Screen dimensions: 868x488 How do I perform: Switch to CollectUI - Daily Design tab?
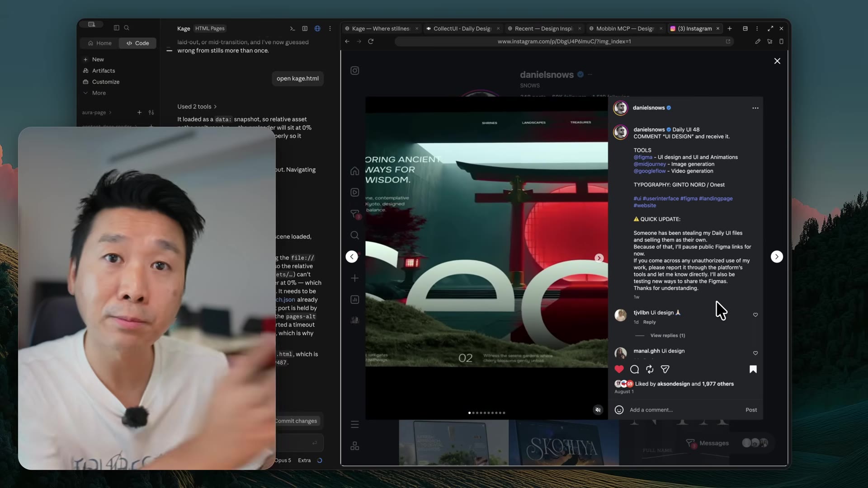coord(462,28)
